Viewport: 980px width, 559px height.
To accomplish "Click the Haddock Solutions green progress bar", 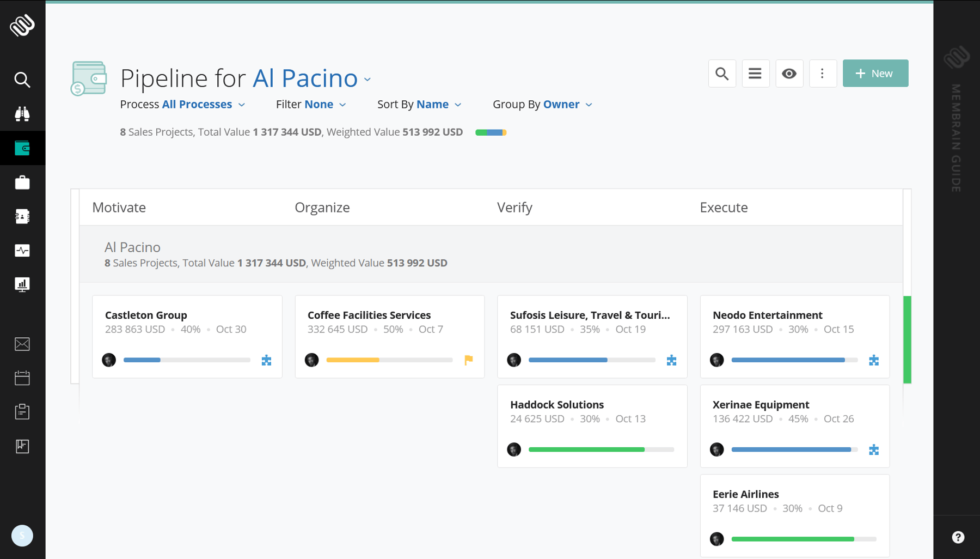I will click(x=586, y=449).
